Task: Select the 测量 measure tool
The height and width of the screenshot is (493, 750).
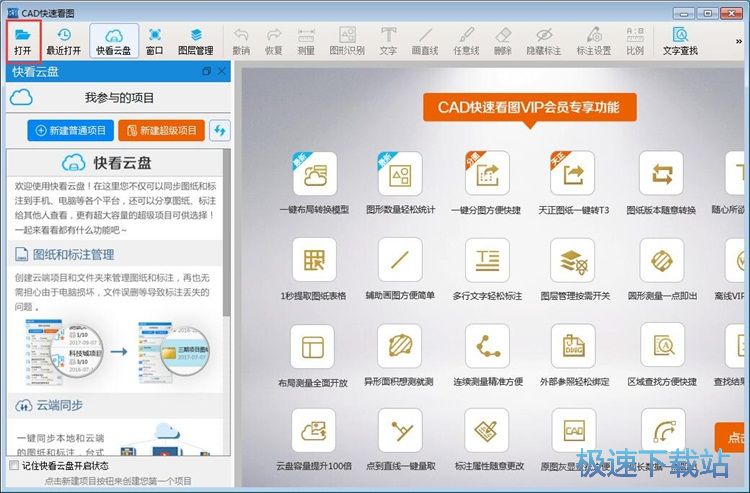Action: (306, 41)
